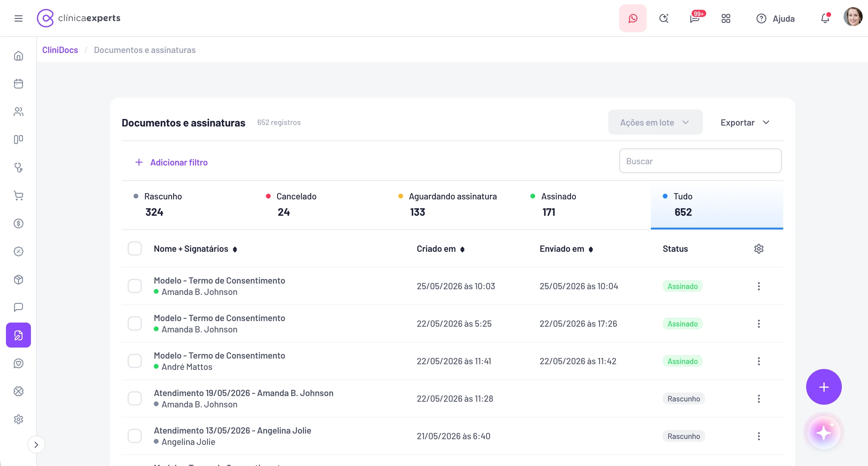Click Documentos e assinaturas breadcrumb text
The height and width of the screenshot is (466, 868).
point(145,50)
